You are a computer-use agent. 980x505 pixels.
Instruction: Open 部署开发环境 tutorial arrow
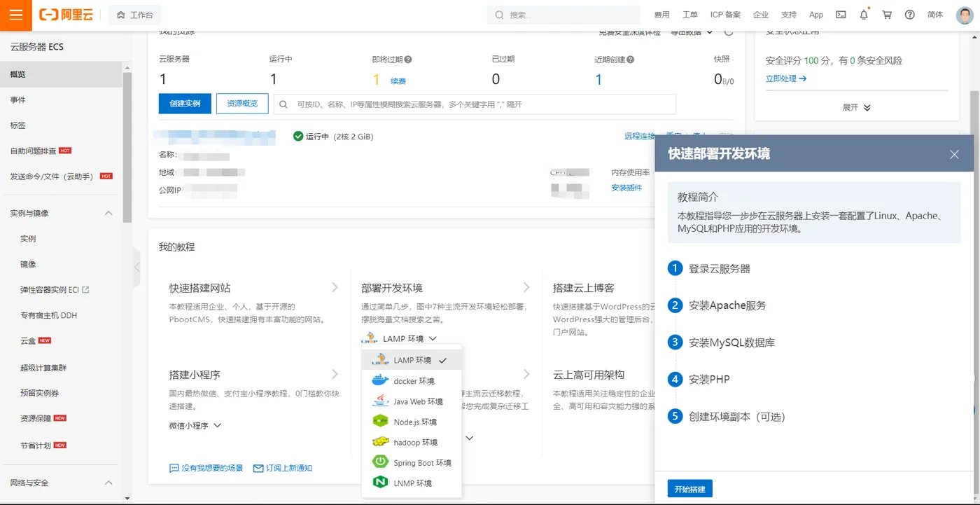[x=526, y=287]
